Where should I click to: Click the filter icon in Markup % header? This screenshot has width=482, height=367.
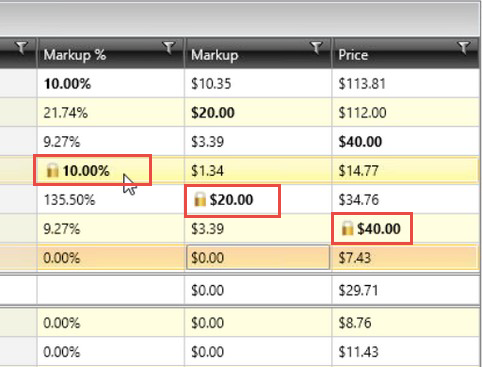tap(169, 48)
